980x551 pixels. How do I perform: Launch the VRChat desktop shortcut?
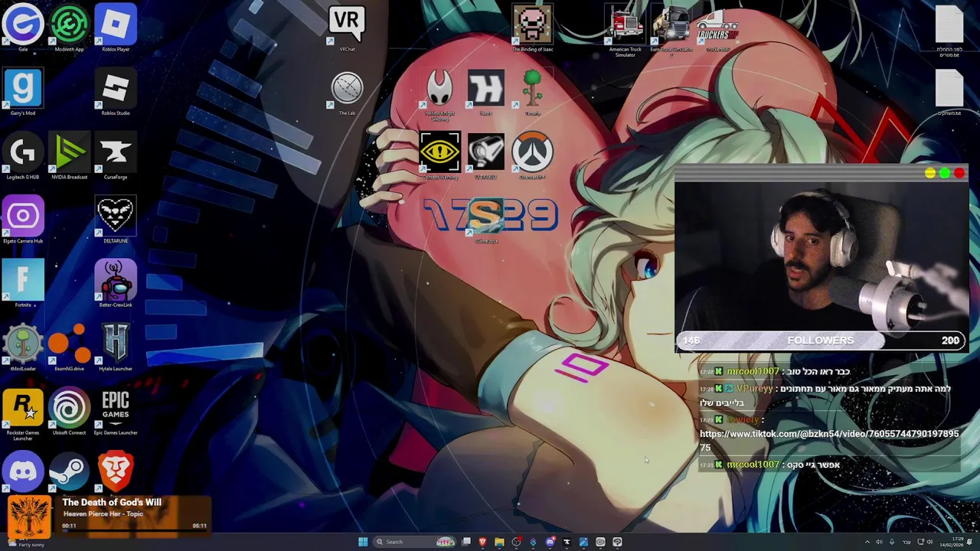click(347, 28)
